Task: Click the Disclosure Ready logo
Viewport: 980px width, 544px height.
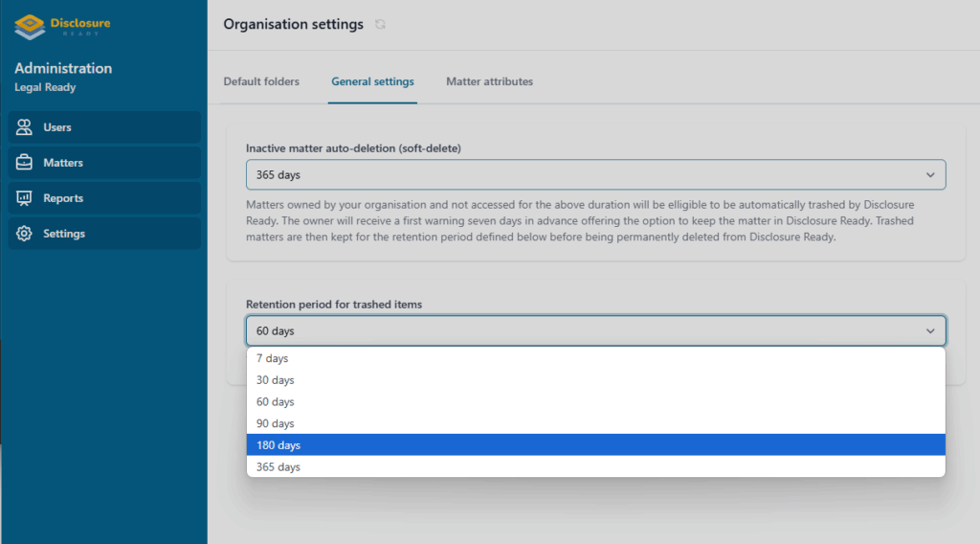Action: click(x=63, y=26)
